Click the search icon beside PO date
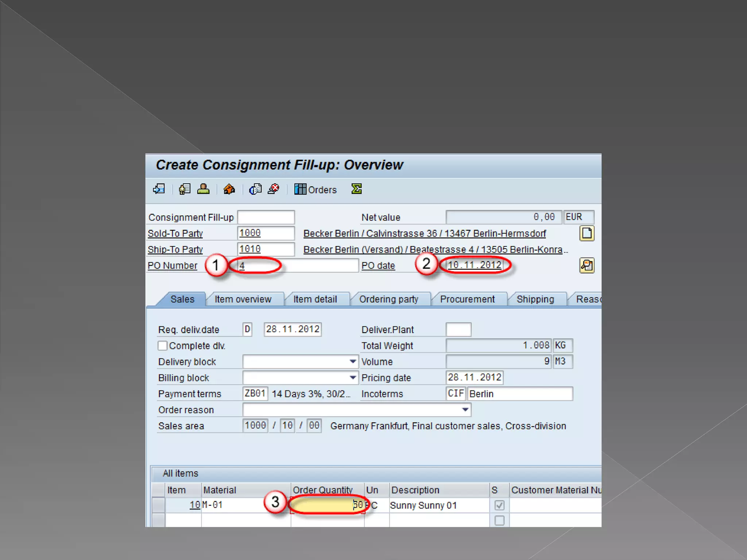This screenshot has height=560, width=747. 587,265
